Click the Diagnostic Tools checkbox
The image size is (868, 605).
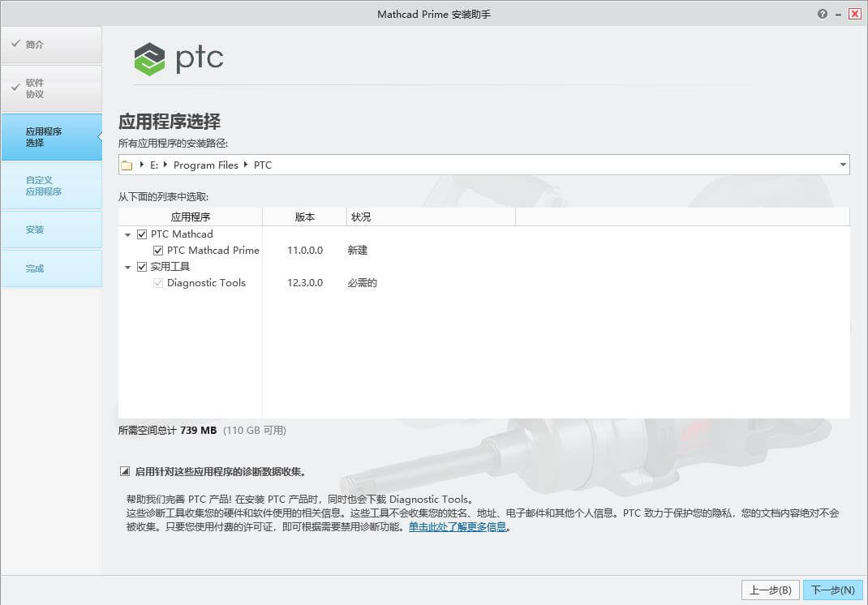[157, 283]
